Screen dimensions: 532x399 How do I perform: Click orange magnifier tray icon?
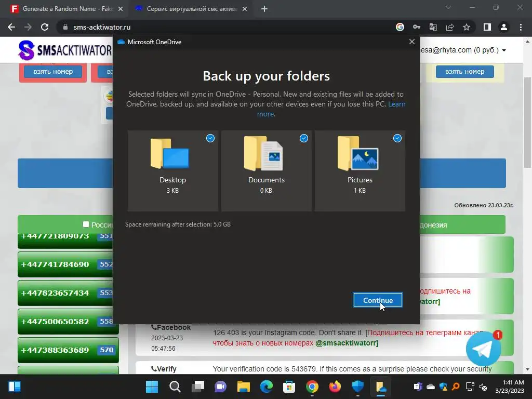coord(456,387)
